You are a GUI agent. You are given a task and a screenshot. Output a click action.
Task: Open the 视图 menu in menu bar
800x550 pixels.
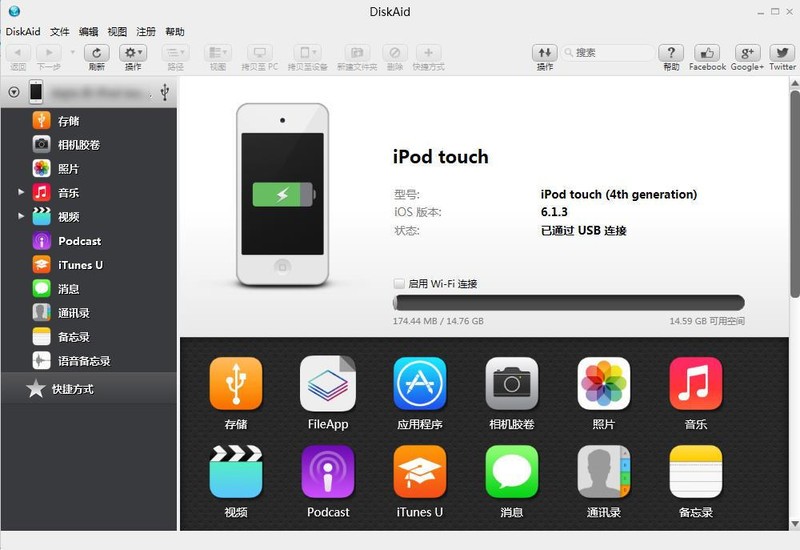click(117, 32)
